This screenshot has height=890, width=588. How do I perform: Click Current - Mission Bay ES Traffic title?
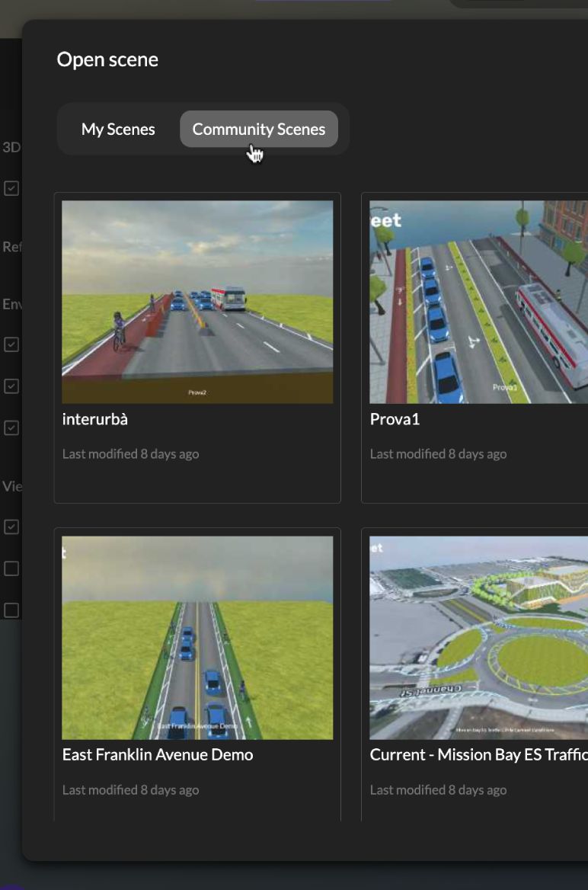(478, 755)
